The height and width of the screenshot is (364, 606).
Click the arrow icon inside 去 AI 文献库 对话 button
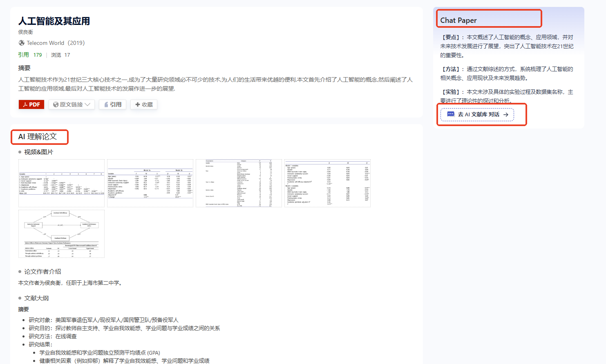pyautogui.click(x=506, y=115)
